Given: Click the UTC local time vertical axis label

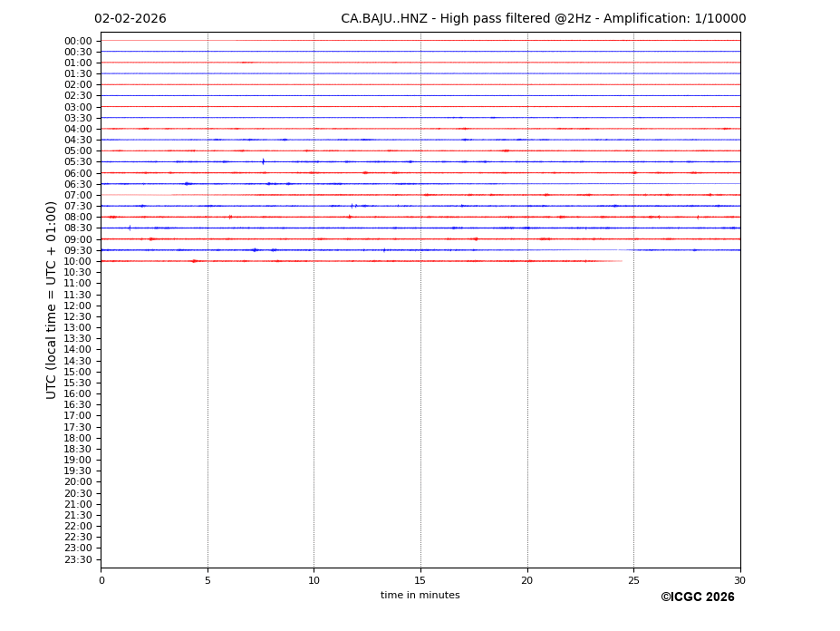Looking at the screenshot, I should point(52,299).
